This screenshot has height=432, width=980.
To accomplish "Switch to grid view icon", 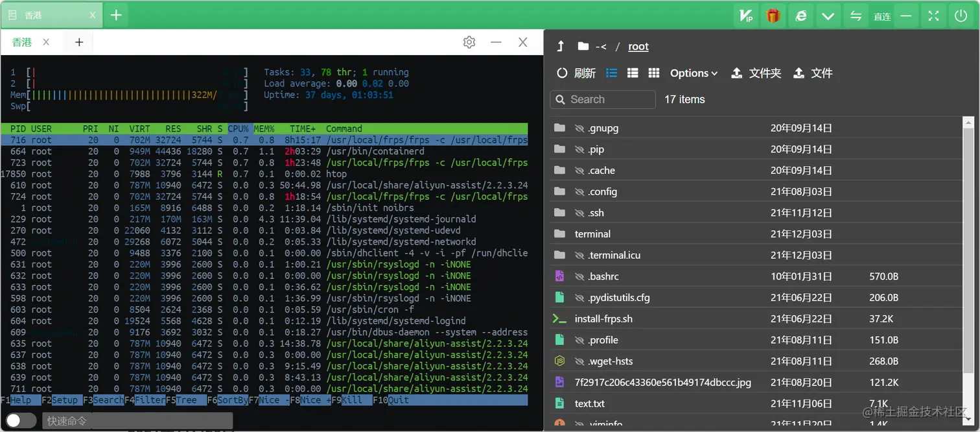I will (654, 73).
